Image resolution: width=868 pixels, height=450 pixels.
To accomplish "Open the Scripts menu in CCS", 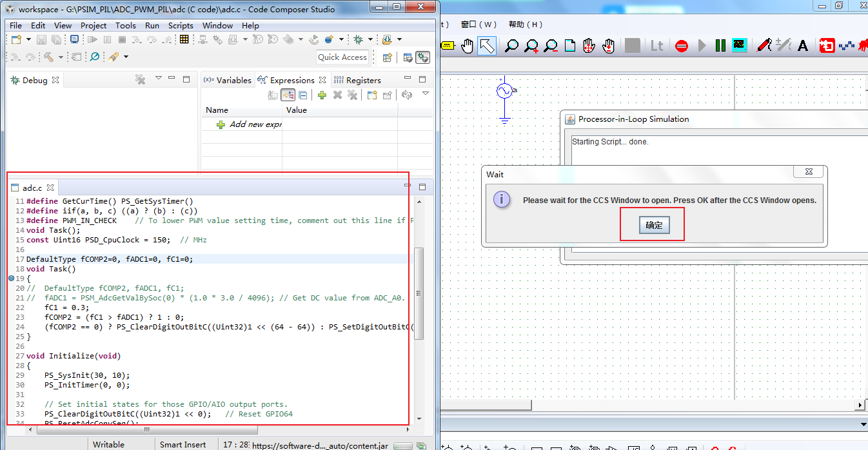I will 181,26.
